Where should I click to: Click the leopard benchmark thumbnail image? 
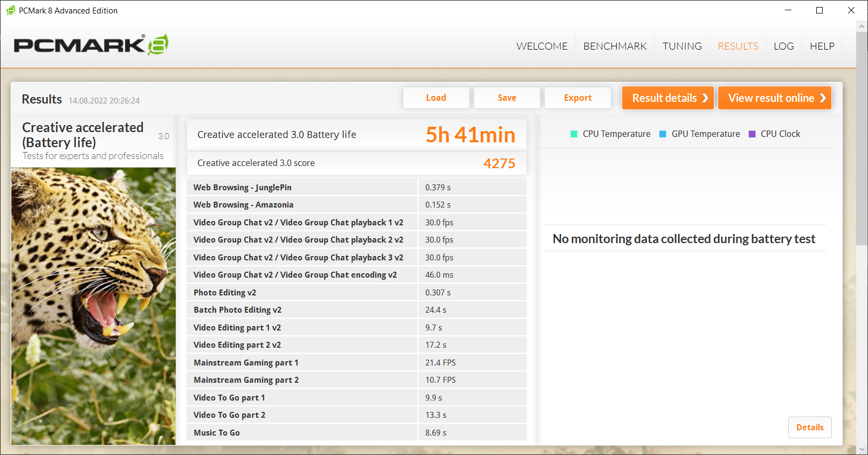click(x=93, y=306)
